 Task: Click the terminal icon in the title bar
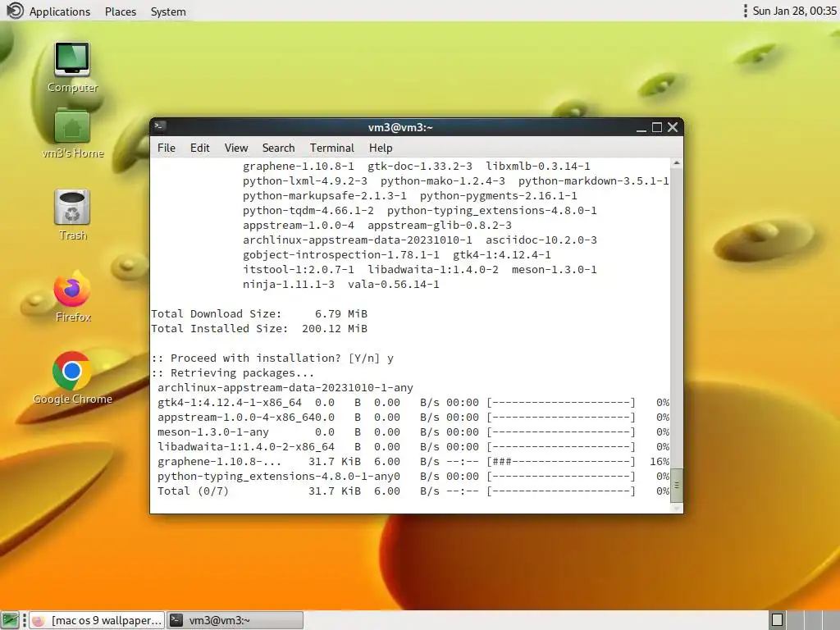click(x=160, y=126)
